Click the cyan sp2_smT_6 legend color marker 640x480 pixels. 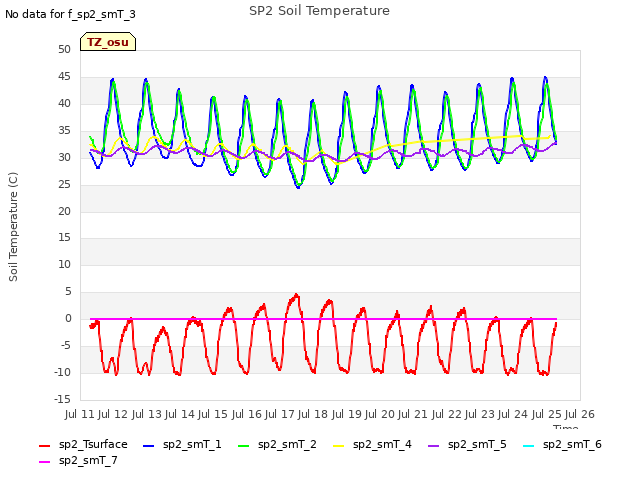pyautogui.click(x=529, y=446)
